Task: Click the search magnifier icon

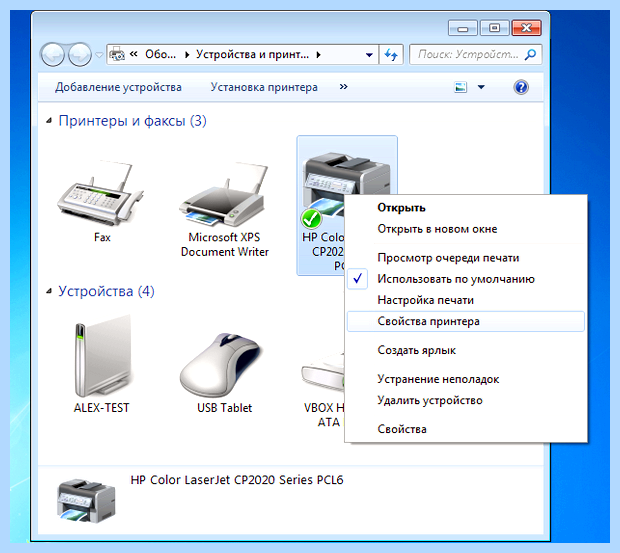Action: point(531,54)
